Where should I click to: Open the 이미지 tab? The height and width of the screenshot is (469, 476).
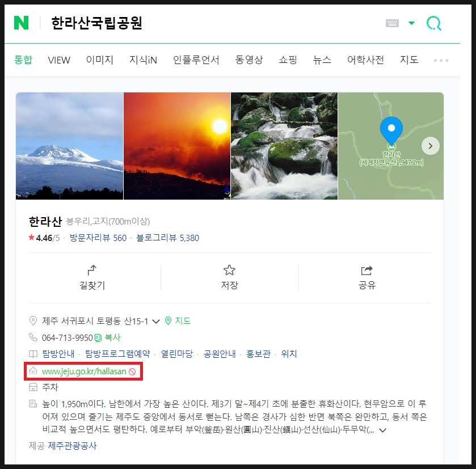(x=100, y=60)
